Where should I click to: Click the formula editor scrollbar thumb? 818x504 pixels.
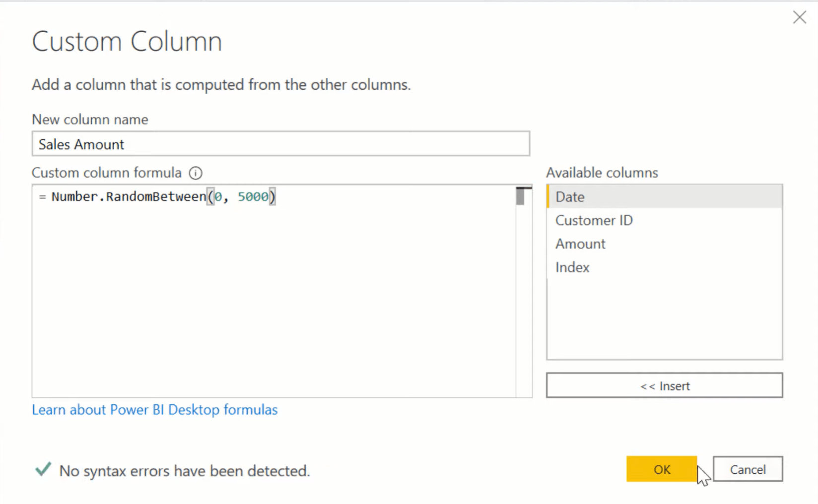(x=520, y=196)
